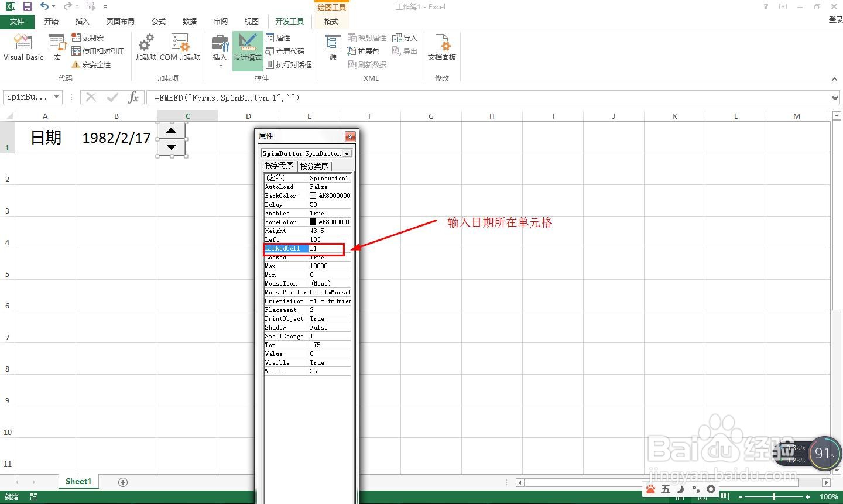Screen dimensions: 843x504
Task: Click Run Dialog (执行对话框)
Action: click(289, 64)
